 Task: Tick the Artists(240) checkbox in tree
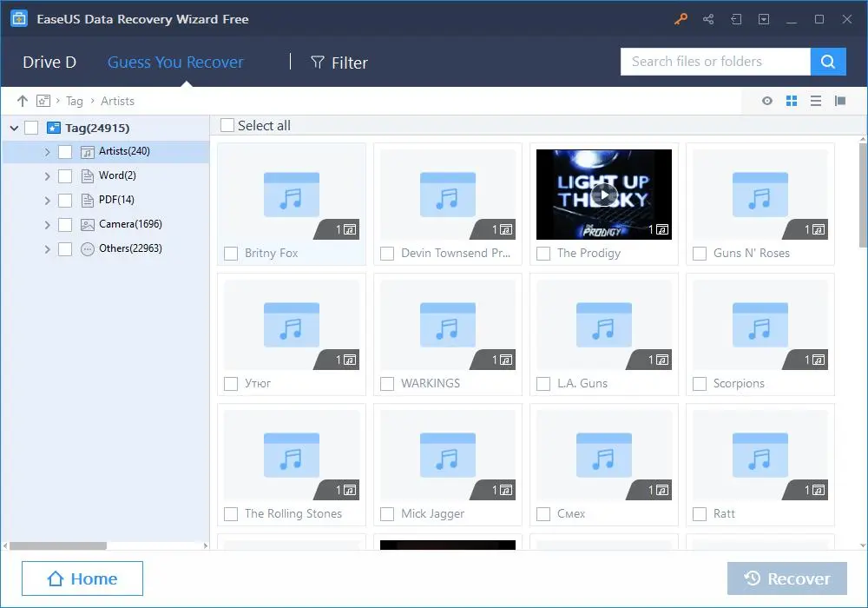point(65,152)
